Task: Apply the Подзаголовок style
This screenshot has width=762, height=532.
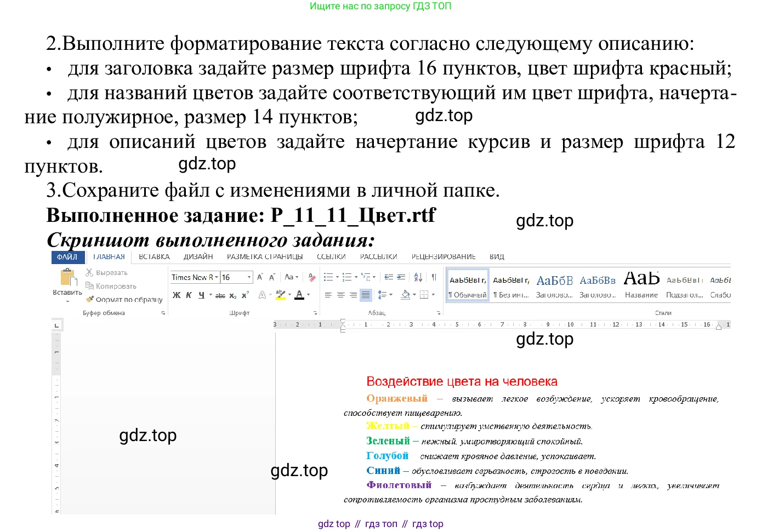Action: point(684,285)
